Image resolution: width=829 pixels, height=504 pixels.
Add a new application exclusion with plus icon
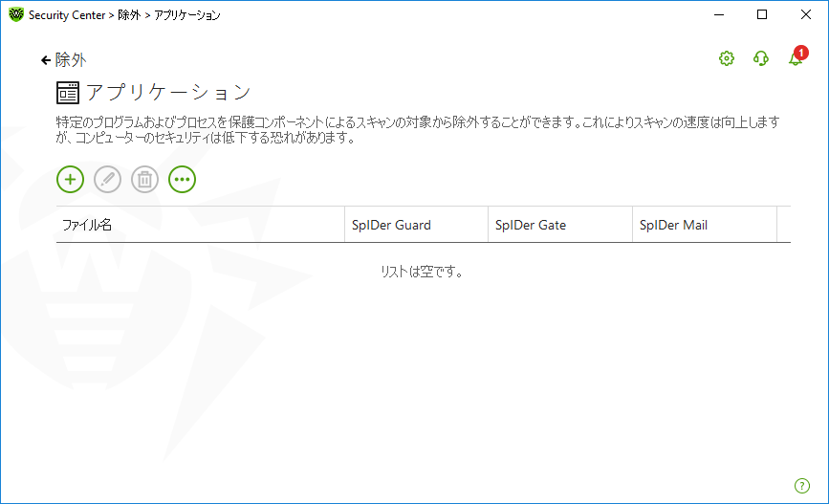(71, 179)
